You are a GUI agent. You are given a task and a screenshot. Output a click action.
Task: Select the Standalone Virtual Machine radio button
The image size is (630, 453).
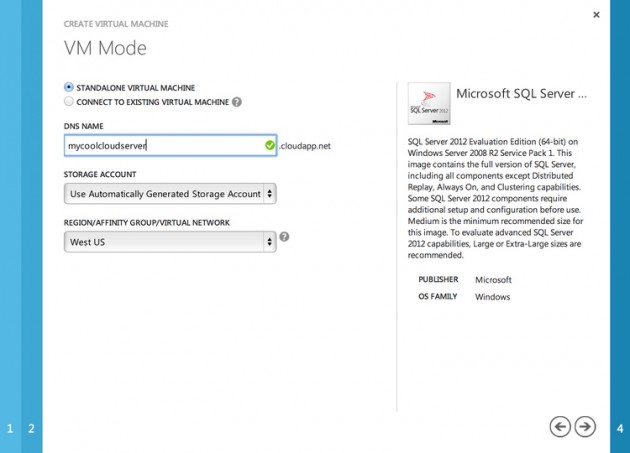pos(69,88)
